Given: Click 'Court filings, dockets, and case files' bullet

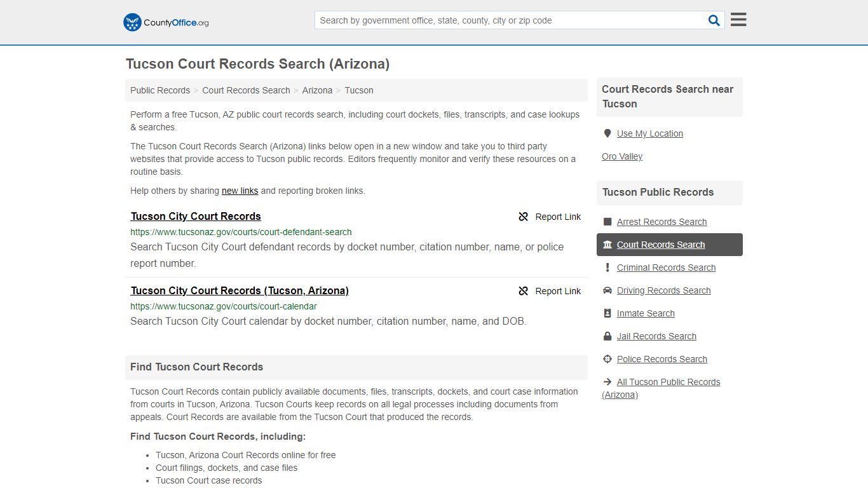Looking at the screenshot, I should 226,468.
